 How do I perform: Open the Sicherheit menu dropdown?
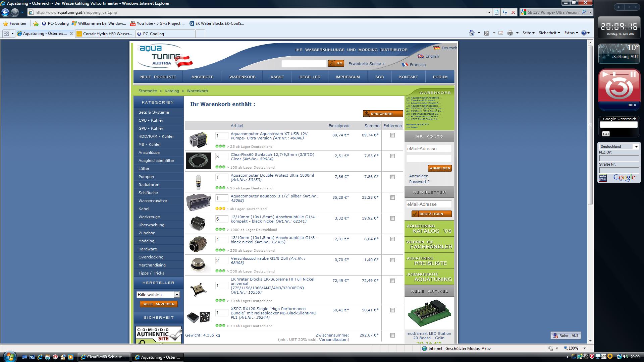pos(549,33)
